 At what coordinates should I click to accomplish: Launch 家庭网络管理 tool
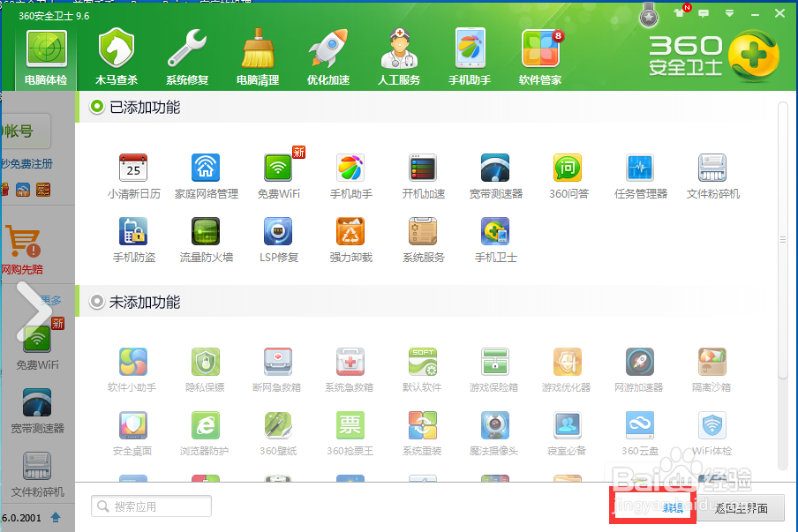(206, 176)
